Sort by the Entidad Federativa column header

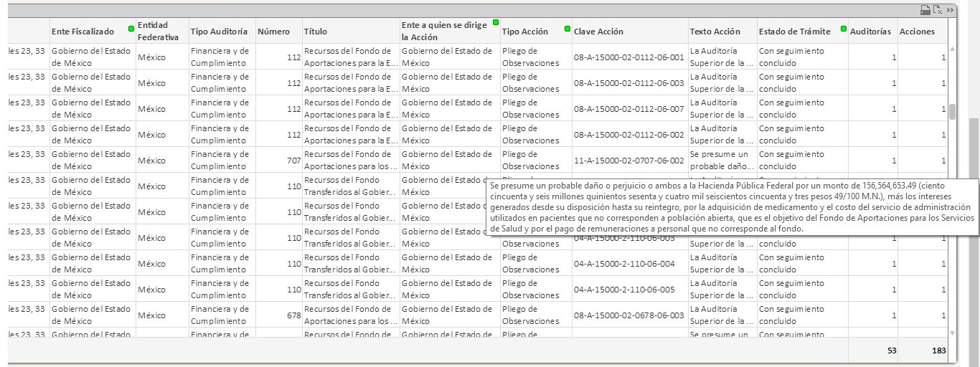[158, 31]
